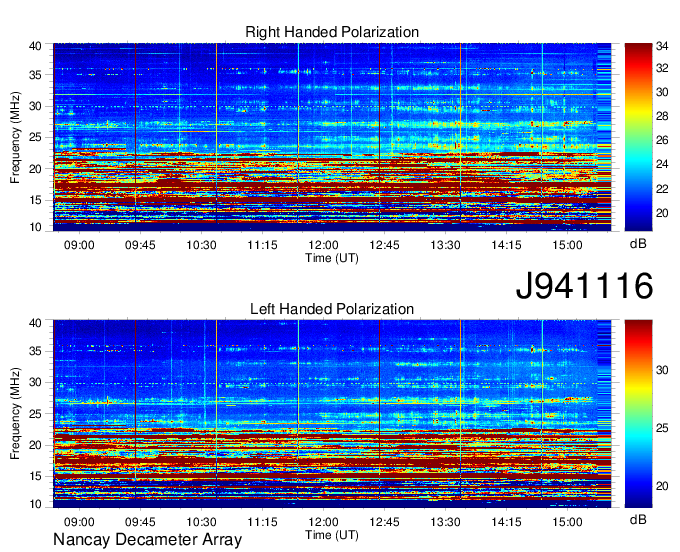Image resolution: width=680 pixels, height=552 pixels.
Task: Click the bottom plot's 'Time (UT)' axis label
Action: [332, 535]
